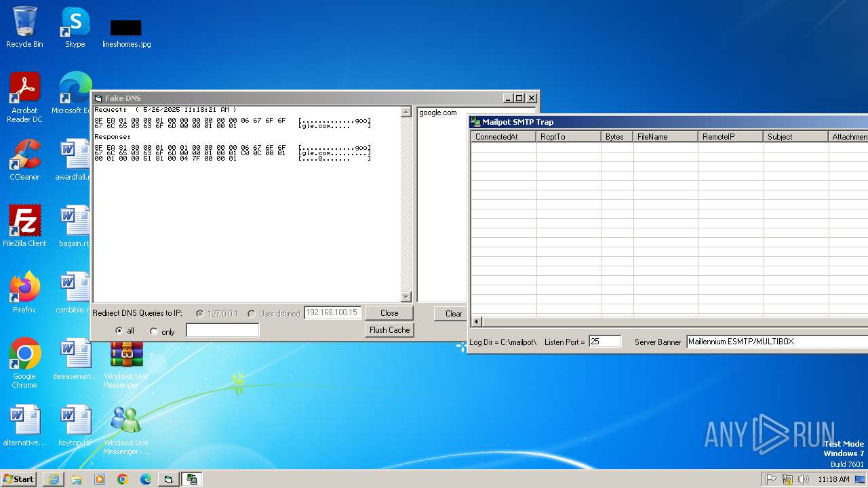This screenshot has width=868, height=488.
Task: Select google.com in the Fake DNS domain list
Action: [x=438, y=113]
